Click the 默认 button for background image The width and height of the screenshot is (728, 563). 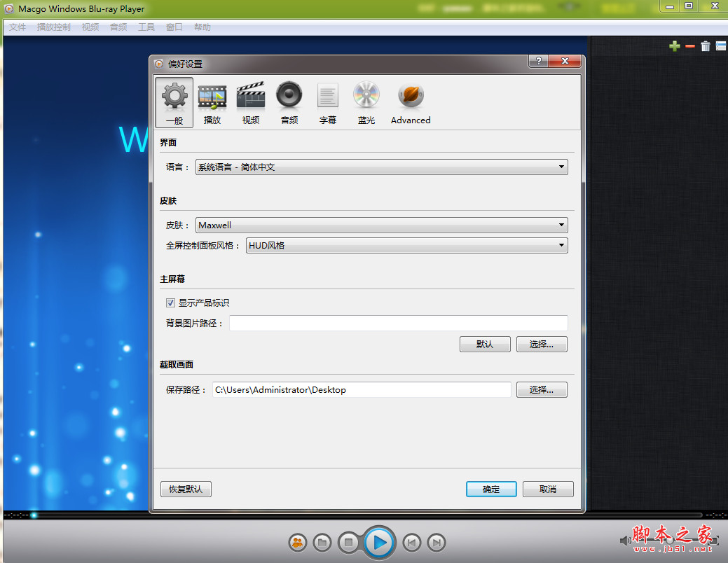[x=485, y=345]
